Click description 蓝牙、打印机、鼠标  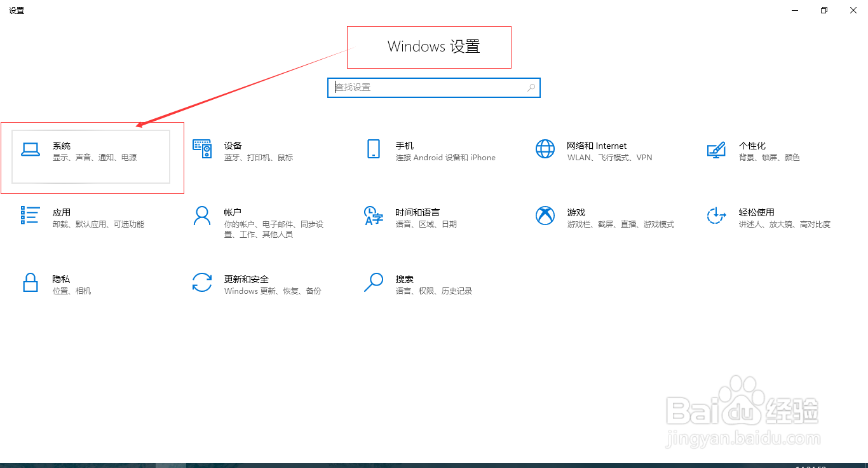pyautogui.click(x=259, y=158)
